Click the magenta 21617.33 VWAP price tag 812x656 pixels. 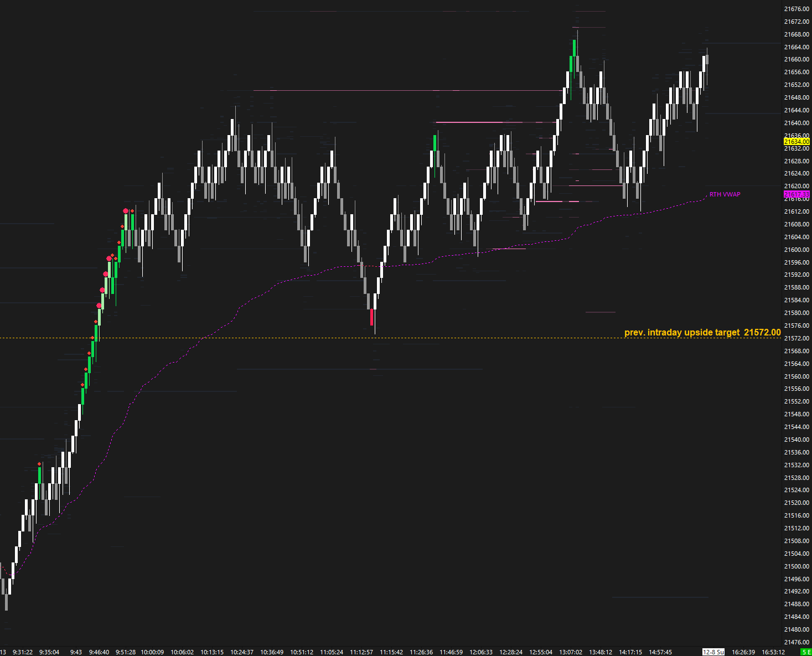[x=797, y=194]
